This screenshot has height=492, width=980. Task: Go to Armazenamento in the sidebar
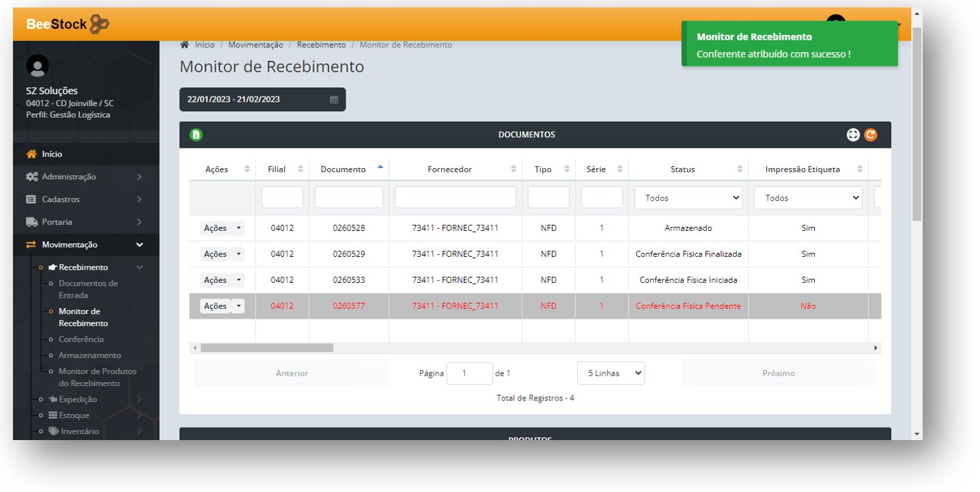[x=89, y=355]
